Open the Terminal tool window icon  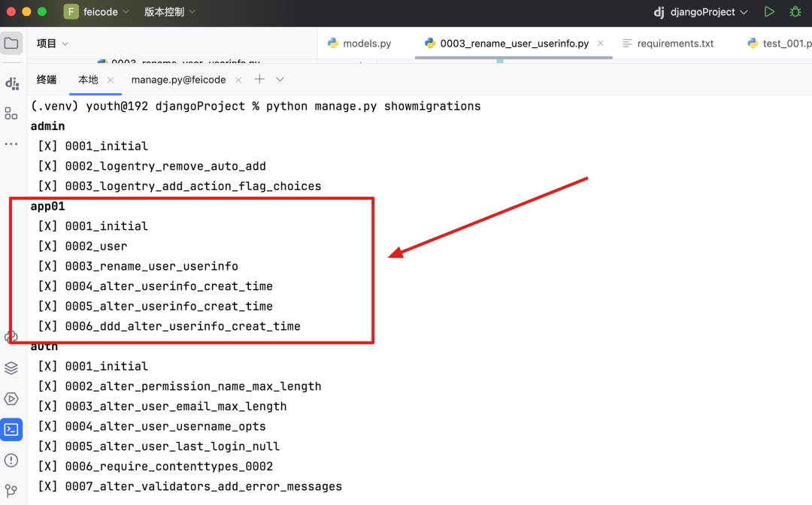coord(11,429)
